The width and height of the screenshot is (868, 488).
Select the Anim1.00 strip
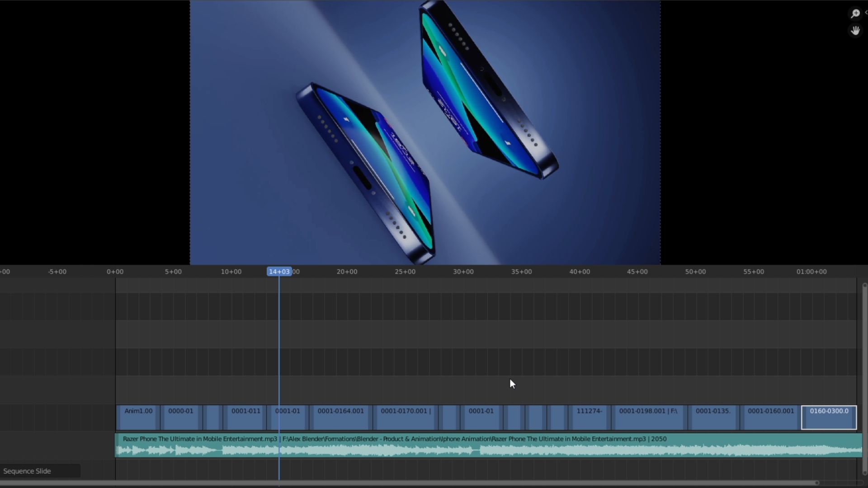138,418
